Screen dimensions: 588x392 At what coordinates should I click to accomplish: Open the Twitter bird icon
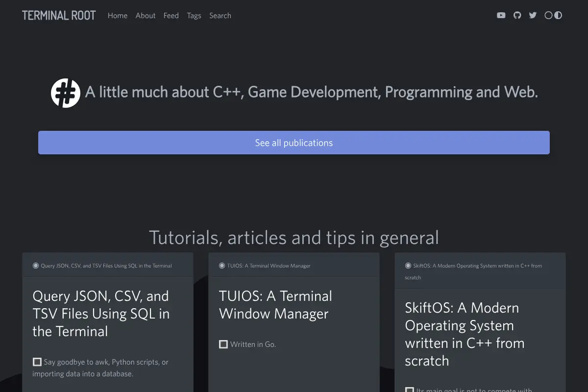(533, 15)
